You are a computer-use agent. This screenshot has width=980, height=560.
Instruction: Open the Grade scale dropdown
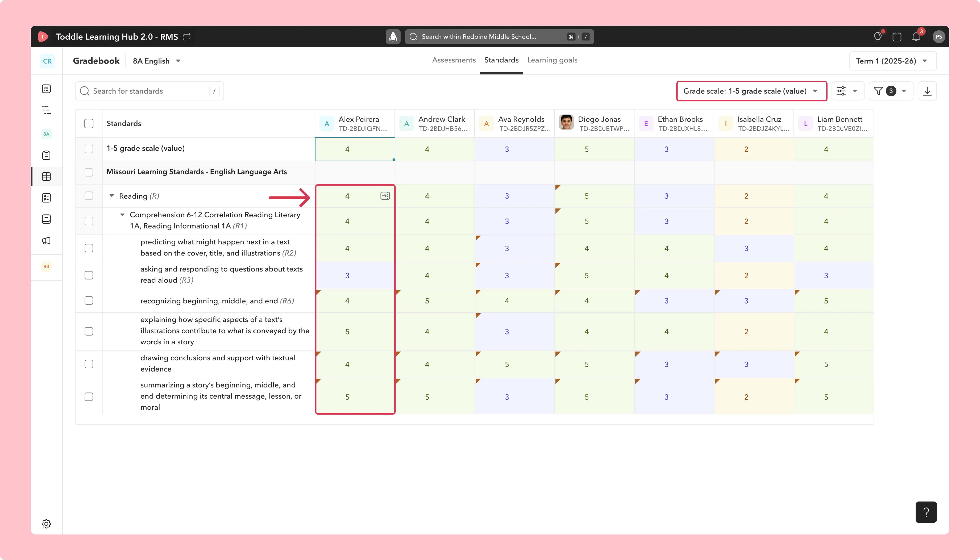coord(752,91)
